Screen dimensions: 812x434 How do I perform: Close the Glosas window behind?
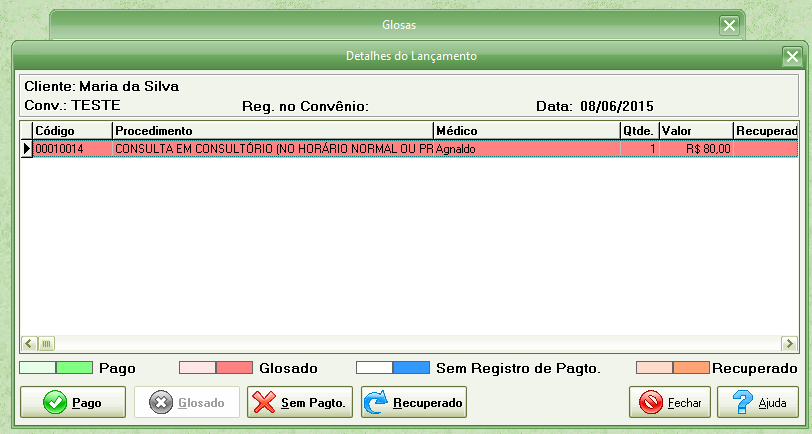click(729, 25)
